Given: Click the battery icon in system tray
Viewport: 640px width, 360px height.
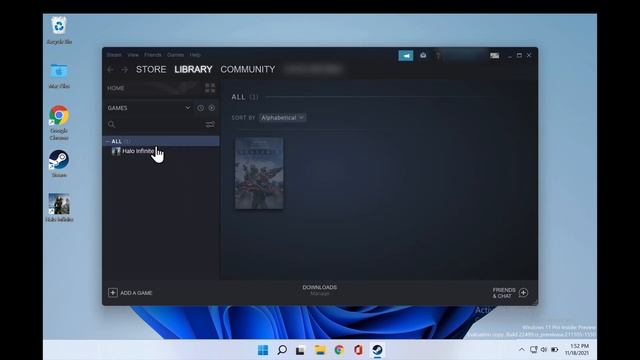Looking at the screenshot, I should click(555, 350).
